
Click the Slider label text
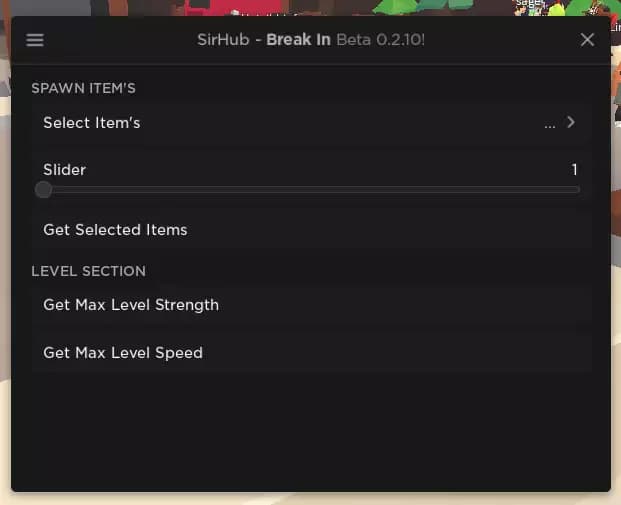click(65, 170)
